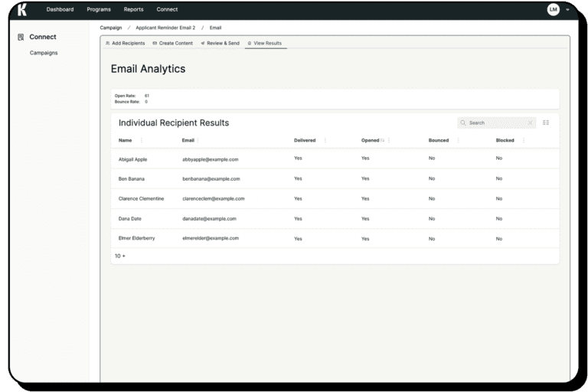This screenshot has height=392, width=588.
Task: Click Delivered Yes for Abigail Apple
Action: [298, 158]
